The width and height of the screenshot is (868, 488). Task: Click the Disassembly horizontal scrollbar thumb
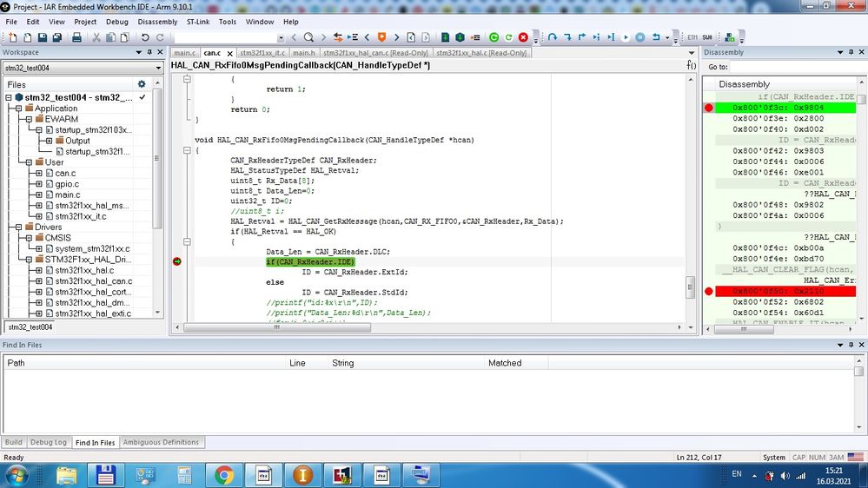744,329
